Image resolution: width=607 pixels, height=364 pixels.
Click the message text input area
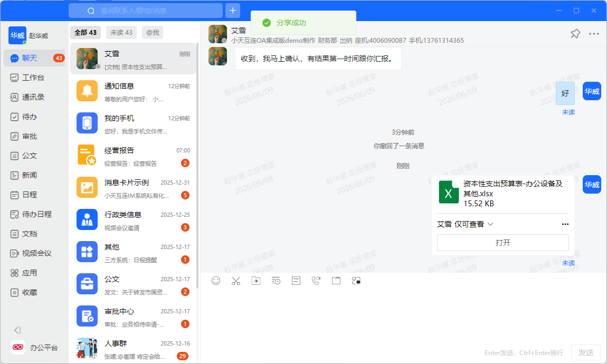(x=403, y=315)
